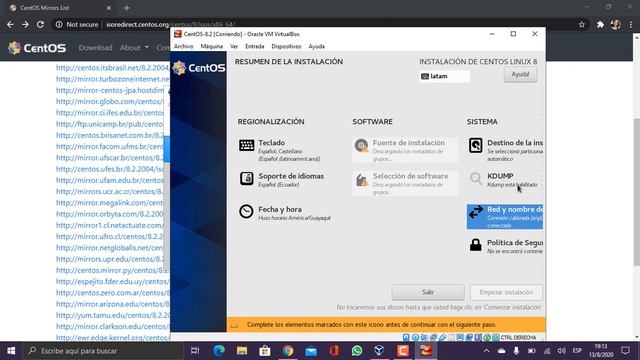Screen dimensions: 640x360
Task: Open mirror.globo.com mirror link
Action: tap(109, 102)
